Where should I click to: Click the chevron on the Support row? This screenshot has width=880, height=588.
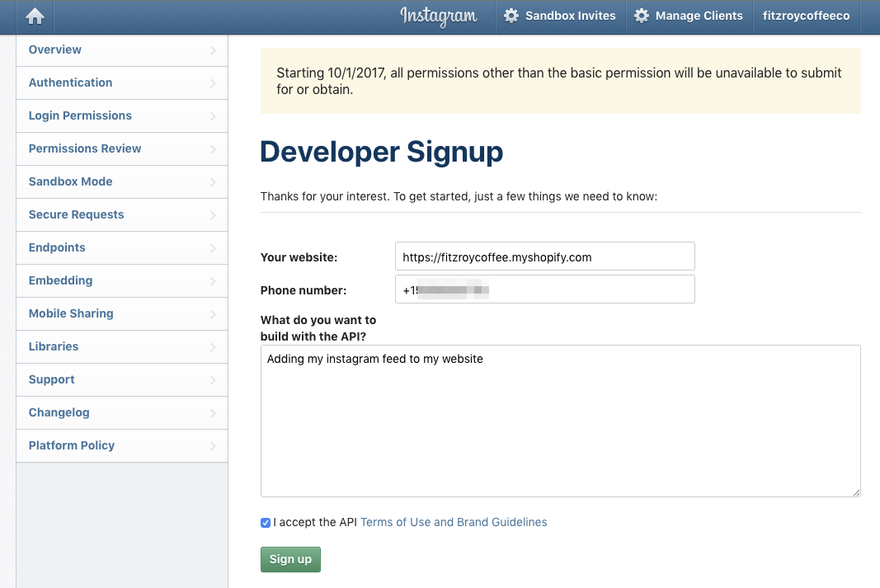(x=213, y=380)
